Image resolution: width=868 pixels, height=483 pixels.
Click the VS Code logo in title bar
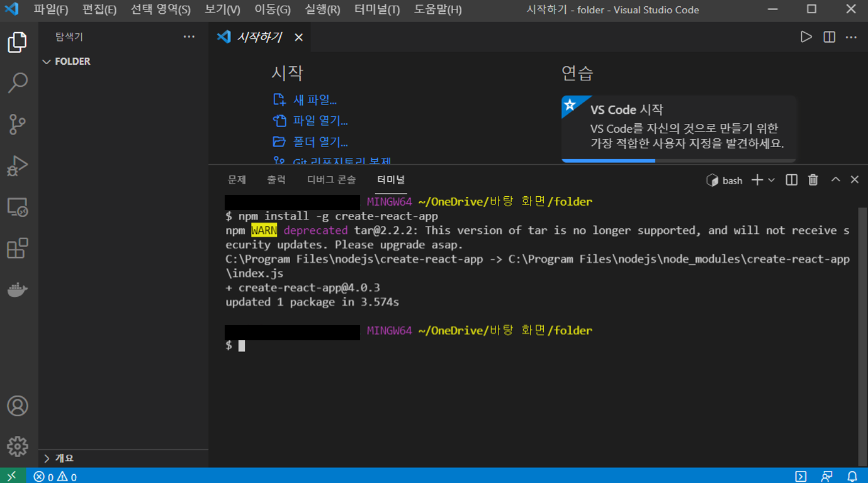[12, 9]
